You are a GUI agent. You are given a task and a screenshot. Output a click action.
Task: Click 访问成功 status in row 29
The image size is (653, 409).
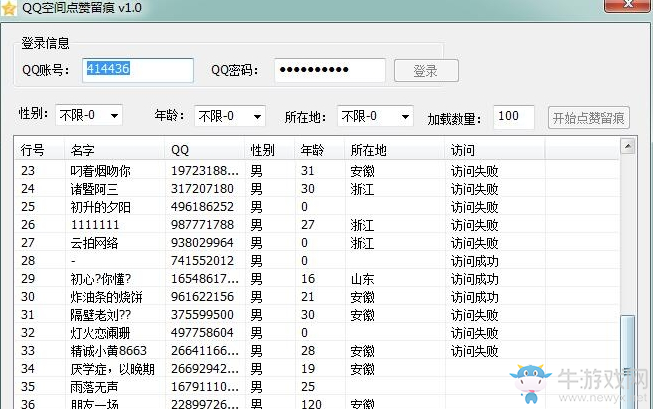[475, 279]
